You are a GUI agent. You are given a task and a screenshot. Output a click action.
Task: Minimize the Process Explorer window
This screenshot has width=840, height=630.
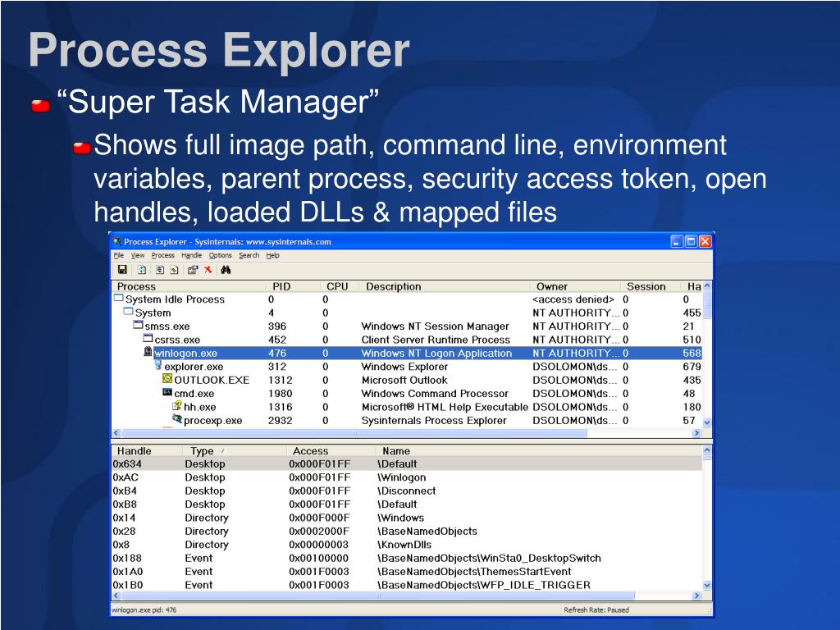tap(677, 241)
